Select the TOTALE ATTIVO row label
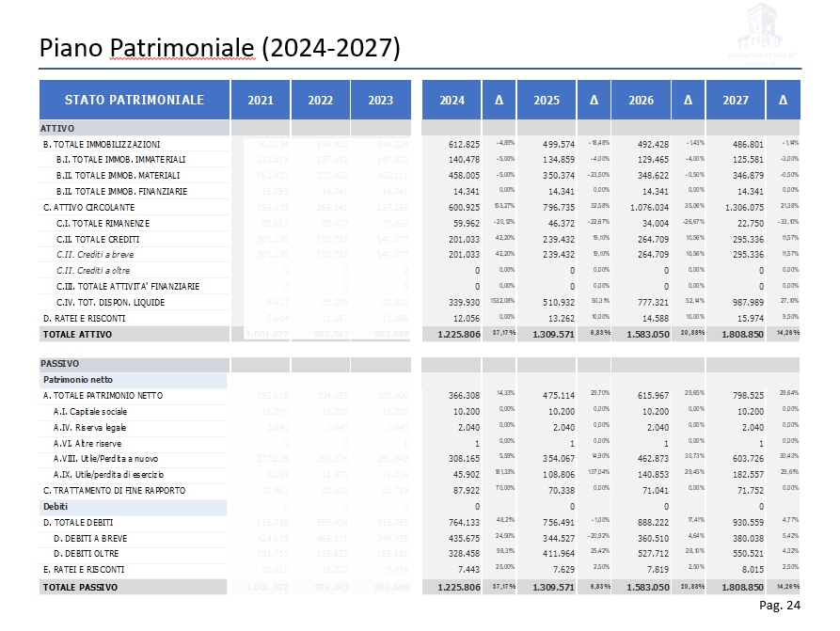Image resolution: width=840 pixels, height=631 pixels. (73, 334)
